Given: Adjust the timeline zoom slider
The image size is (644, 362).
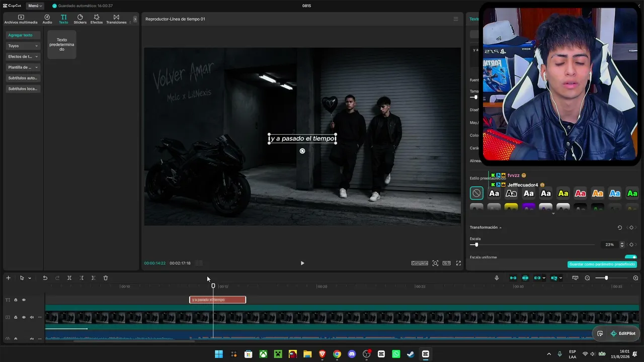Looking at the screenshot, I should (x=606, y=278).
